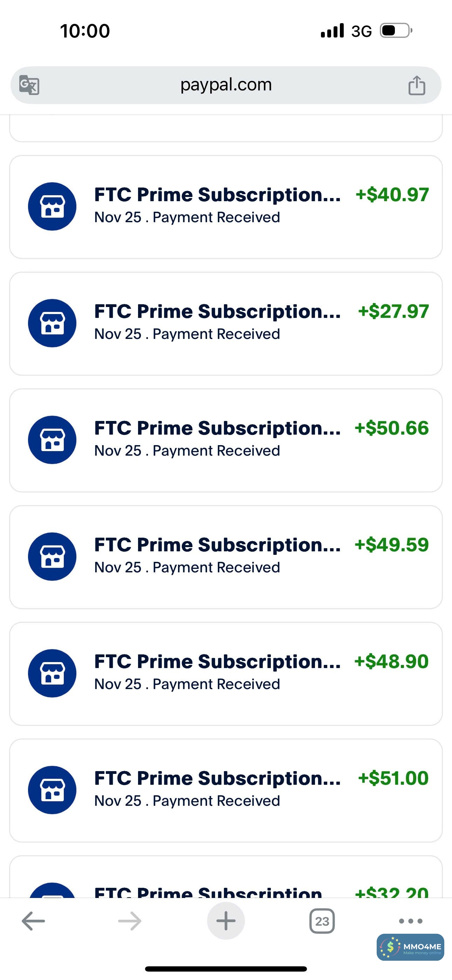Open the three-dot browser menu
The width and height of the screenshot is (452, 980).
(411, 921)
